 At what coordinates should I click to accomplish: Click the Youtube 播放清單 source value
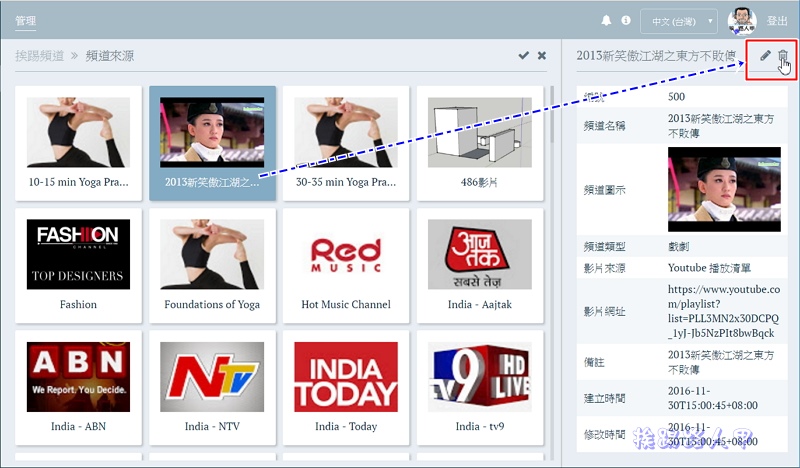[x=709, y=268]
